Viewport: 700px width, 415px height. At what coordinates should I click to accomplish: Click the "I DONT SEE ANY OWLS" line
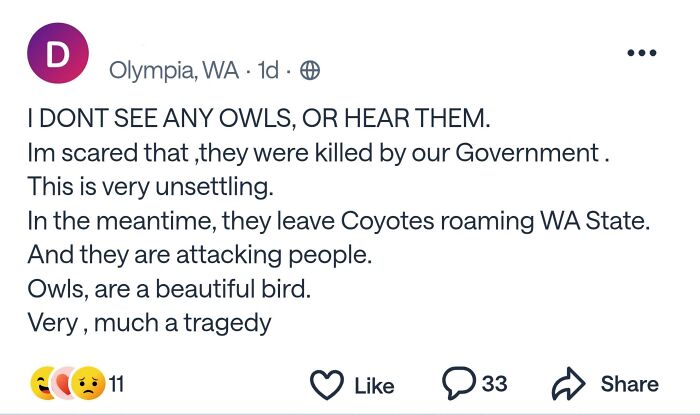(258, 118)
